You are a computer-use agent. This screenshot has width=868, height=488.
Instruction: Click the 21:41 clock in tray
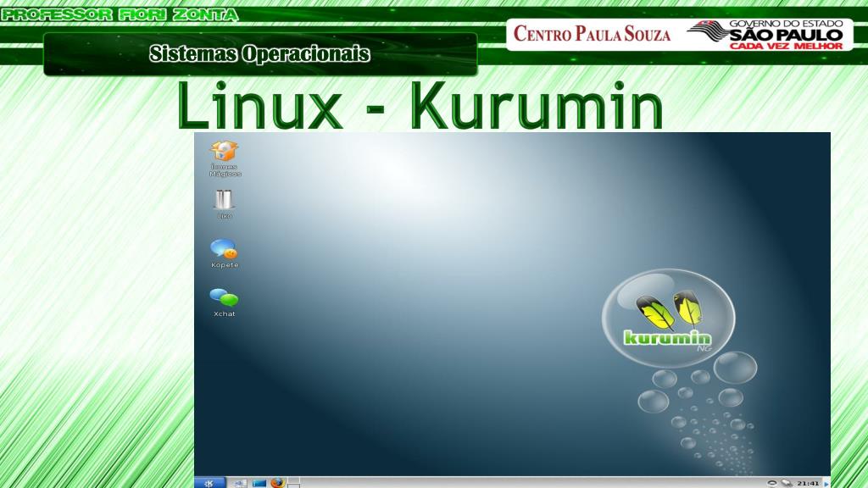[x=808, y=484]
